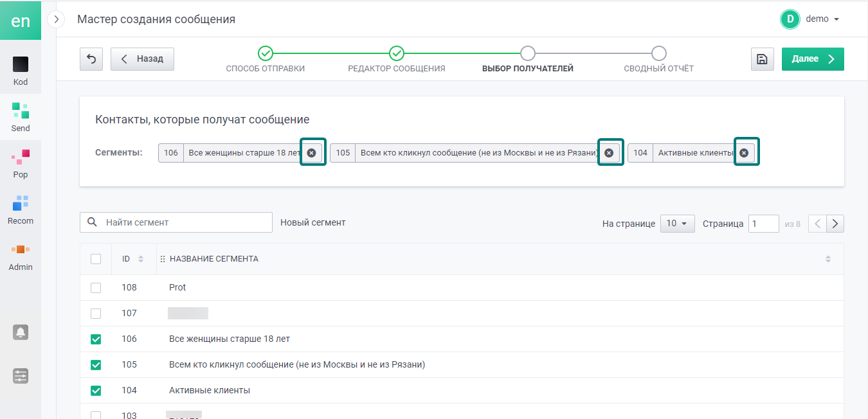Screen dimensions: 868x419
Task: Proceed with the Далее button
Action: tap(813, 59)
